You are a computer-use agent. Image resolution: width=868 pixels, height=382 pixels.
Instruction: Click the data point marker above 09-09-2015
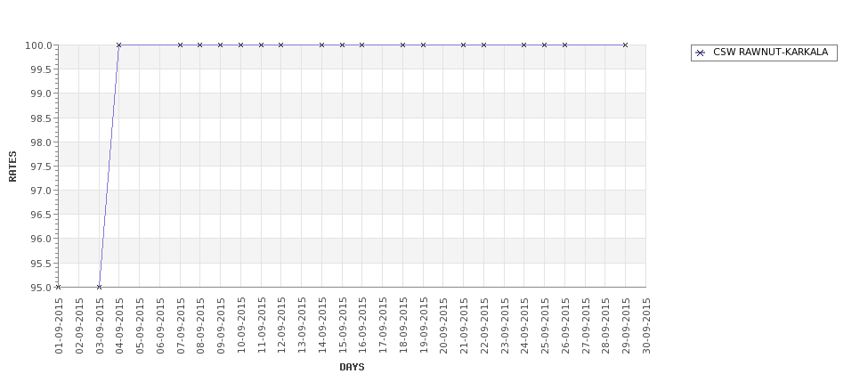[220, 45]
